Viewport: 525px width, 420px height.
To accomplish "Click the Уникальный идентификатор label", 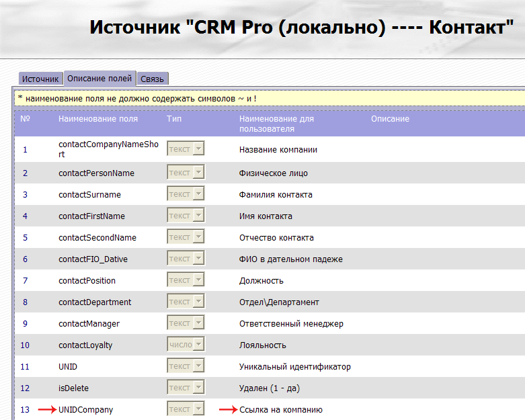I will pos(295,367).
